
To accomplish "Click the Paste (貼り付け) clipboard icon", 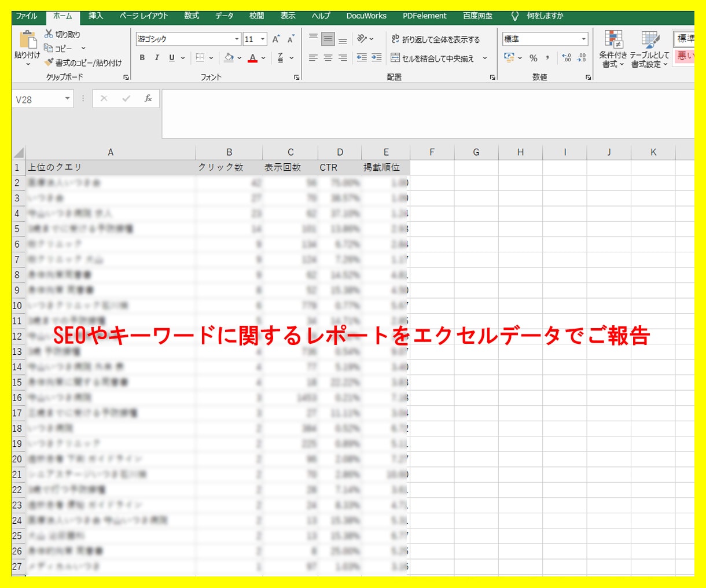I will point(27,39).
